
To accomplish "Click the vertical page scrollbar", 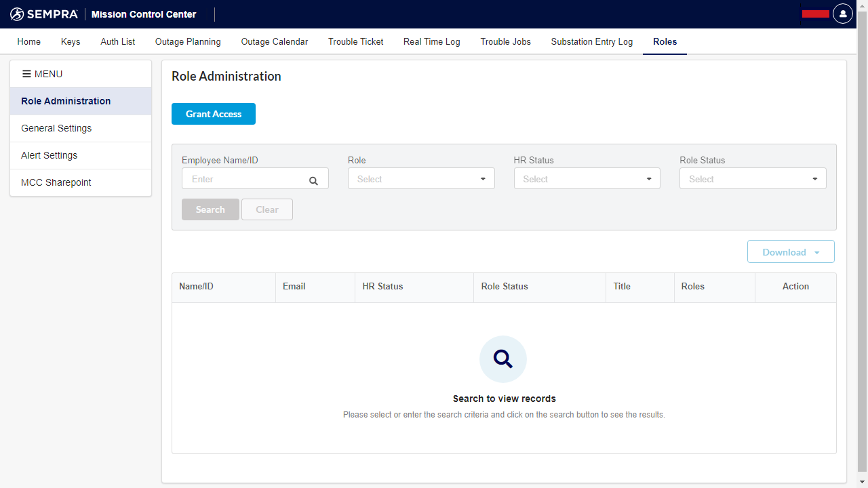I will click(863, 244).
